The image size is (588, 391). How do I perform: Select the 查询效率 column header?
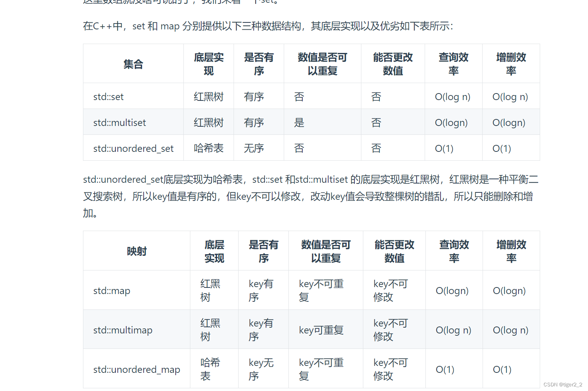click(453, 63)
